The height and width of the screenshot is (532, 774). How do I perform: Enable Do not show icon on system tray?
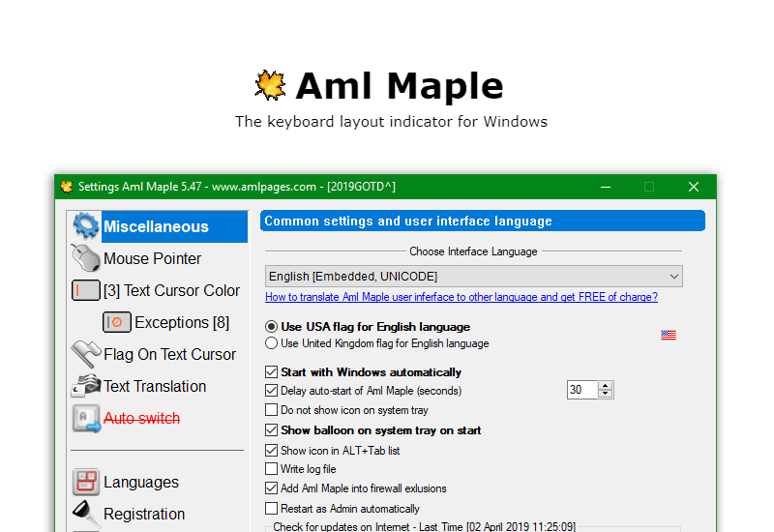click(x=271, y=409)
